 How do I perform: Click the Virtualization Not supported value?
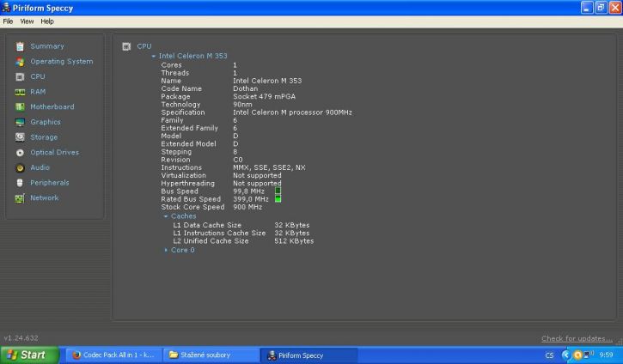coord(257,175)
